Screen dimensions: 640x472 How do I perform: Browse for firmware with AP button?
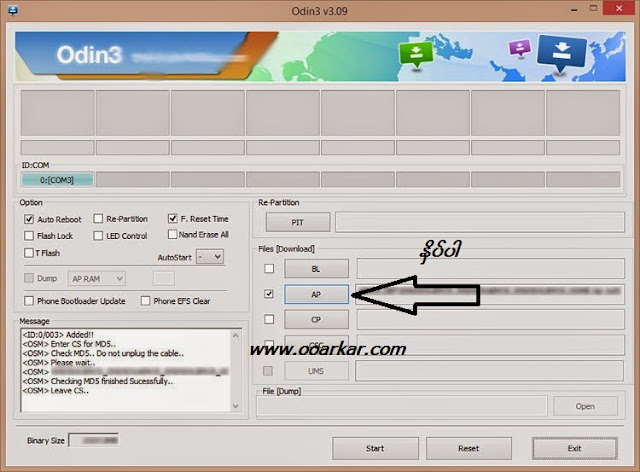pyautogui.click(x=316, y=294)
